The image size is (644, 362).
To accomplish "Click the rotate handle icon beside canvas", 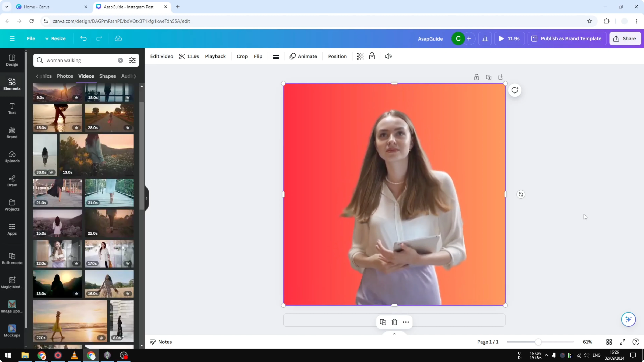I will pyautogui.click(x=521, y=194).
